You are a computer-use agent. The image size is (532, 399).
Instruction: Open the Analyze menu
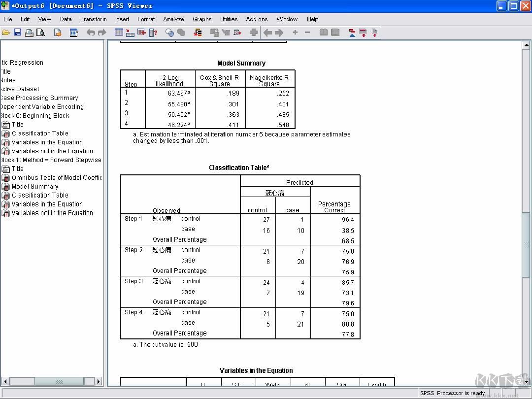(174, 19)
